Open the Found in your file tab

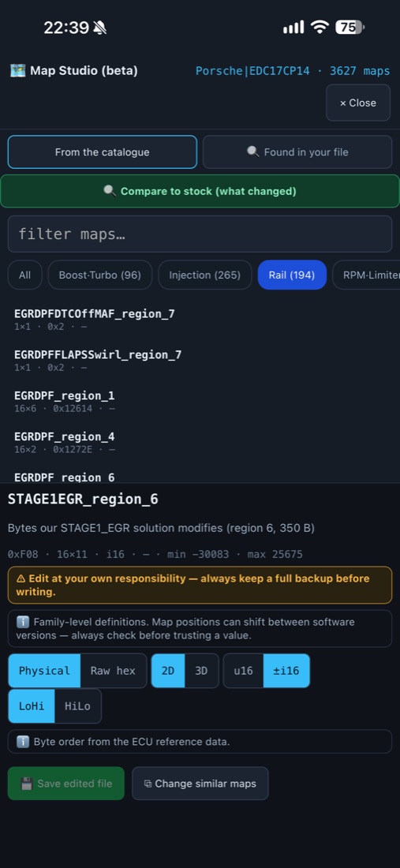point(297,152)
